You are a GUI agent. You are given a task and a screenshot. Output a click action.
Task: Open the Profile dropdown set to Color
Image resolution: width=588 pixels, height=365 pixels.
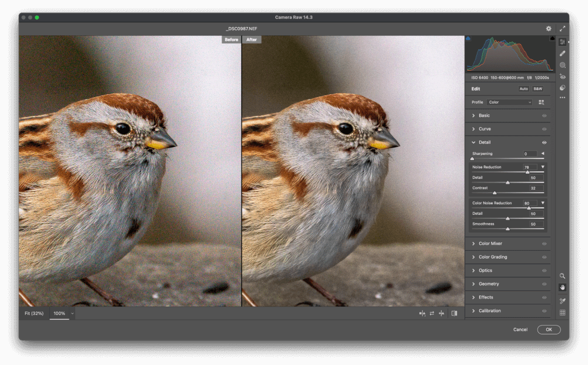pos(509,102)
